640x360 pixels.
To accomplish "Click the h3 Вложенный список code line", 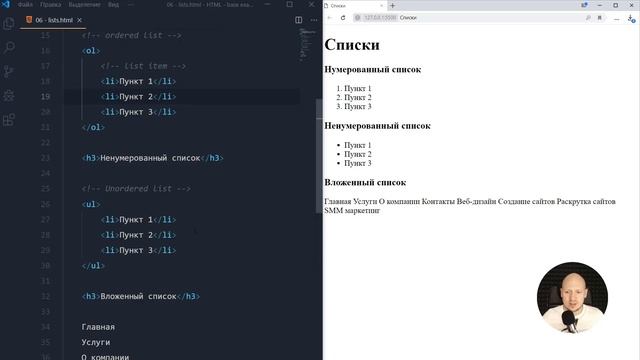I will (141, 296).
